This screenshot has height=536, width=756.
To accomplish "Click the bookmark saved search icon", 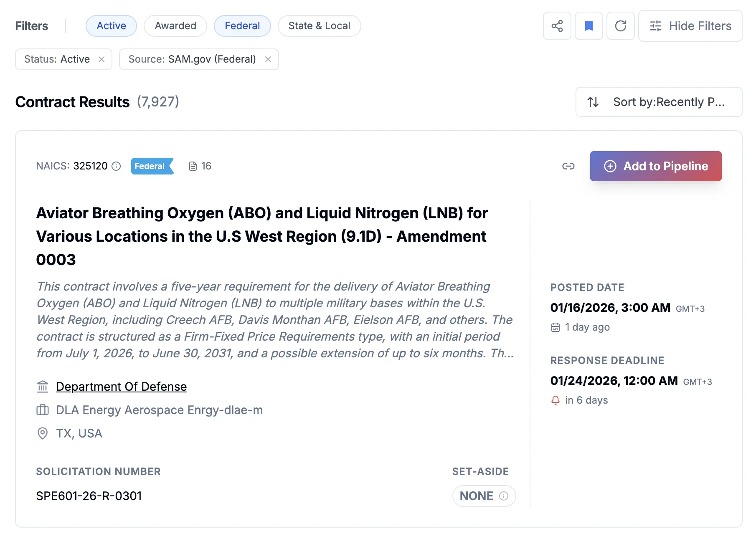I will [589, 26].
